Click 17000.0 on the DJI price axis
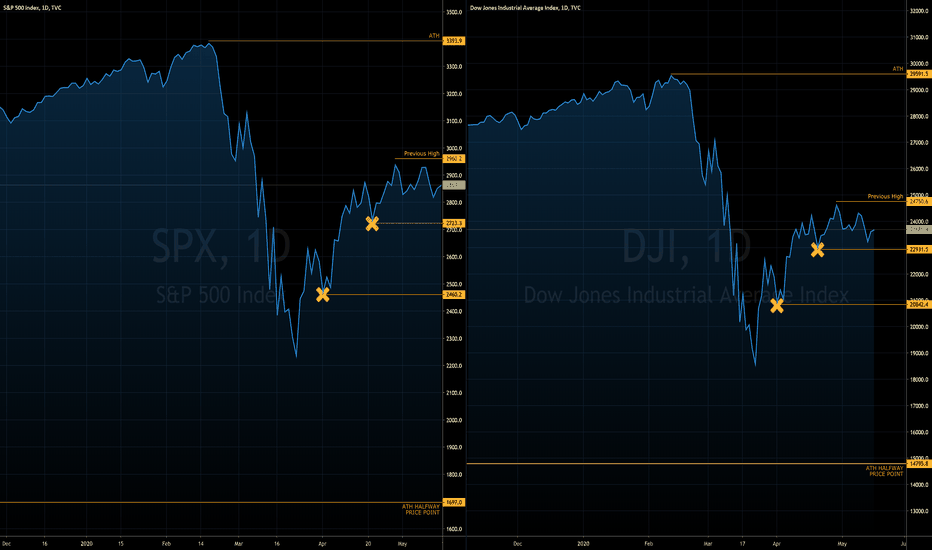Image resolution: width=932 pixels, height=550 pixels. click(919, 406)
